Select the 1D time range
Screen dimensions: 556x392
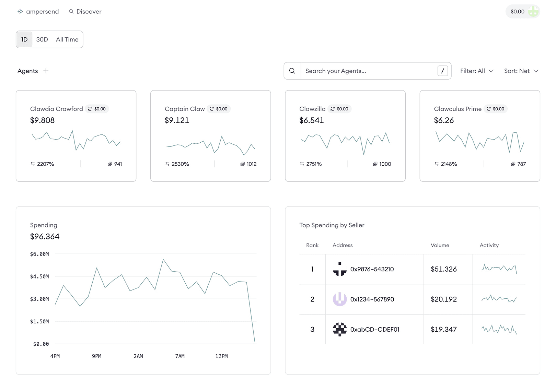click(24, 39)
